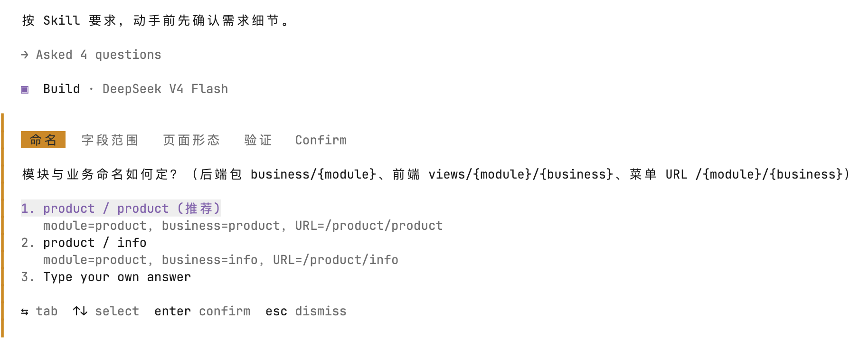The image size is (868, 341).
Task: Choose option 1 product / product (推荐)
Action: click(x=121, y=208)
